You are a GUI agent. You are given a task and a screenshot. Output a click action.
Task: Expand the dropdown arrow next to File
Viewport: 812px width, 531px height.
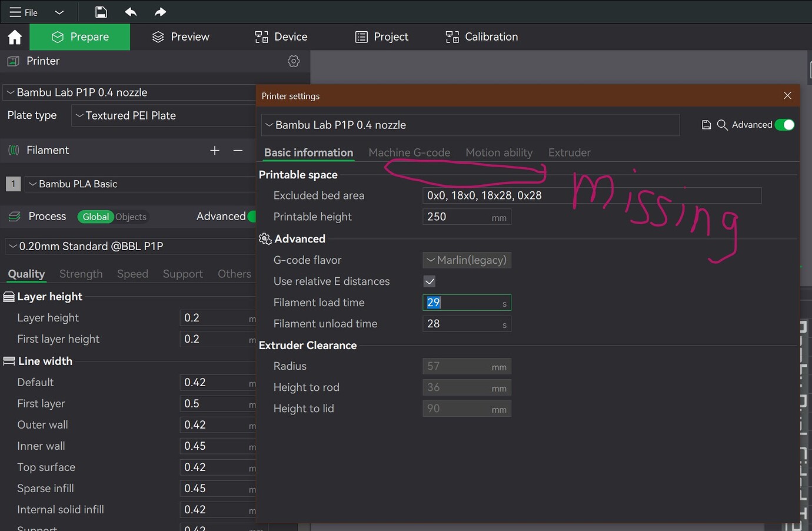[x=59, y=12]
